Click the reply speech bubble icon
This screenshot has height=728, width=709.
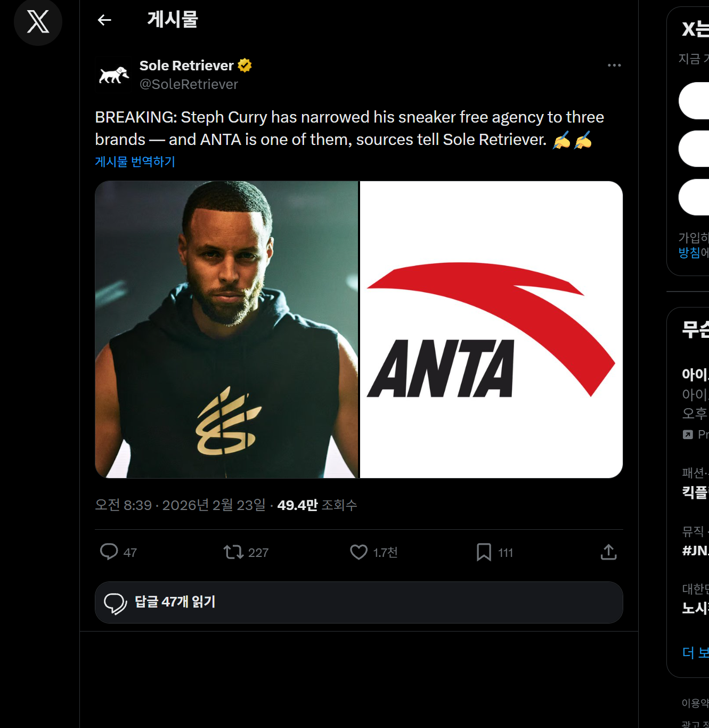[109, 552]
